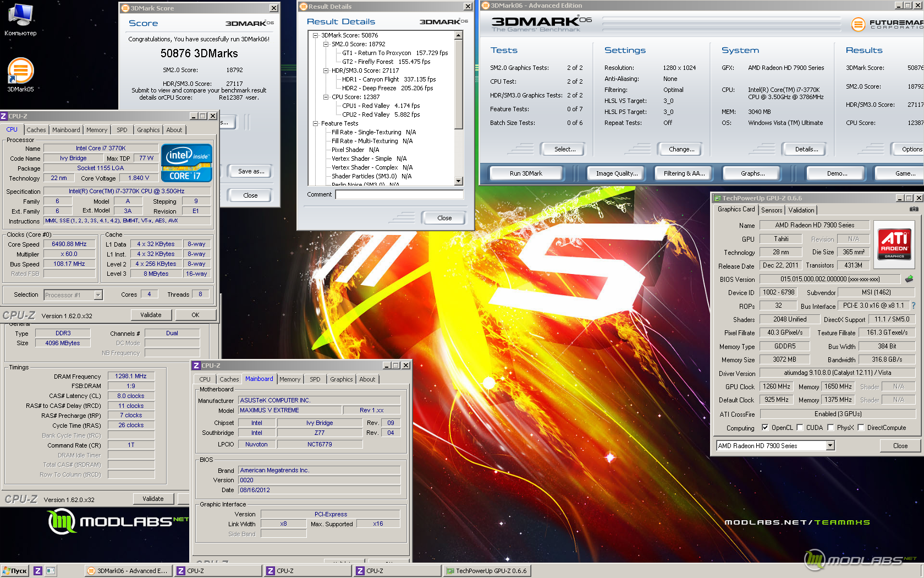Click the Filtering & AA... button
The width and height of the screenshot is (924, 578).
click(x=684, y=173)
